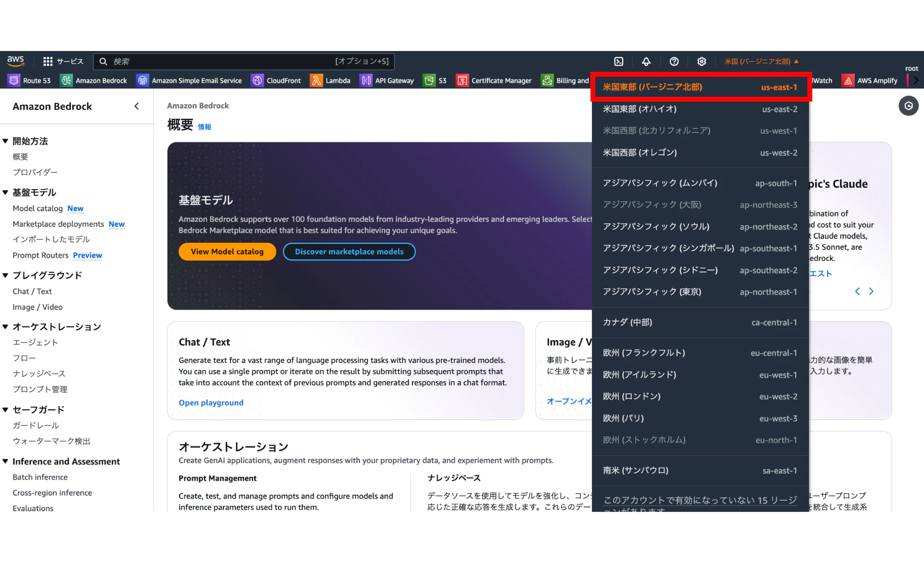Collapse the プレイグラウンド section
This screenshot has width=924, height=563.
[x=5, y=275]
